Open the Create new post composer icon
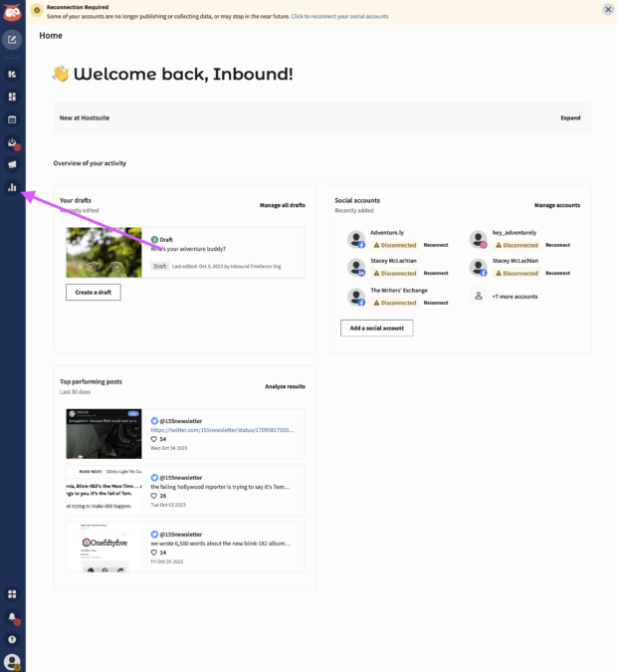Screen dimensions: 617x672 click(12, 40)
